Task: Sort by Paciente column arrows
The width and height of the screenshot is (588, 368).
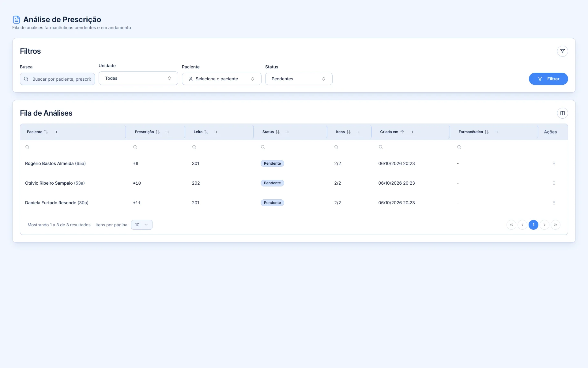Action: 46,132
